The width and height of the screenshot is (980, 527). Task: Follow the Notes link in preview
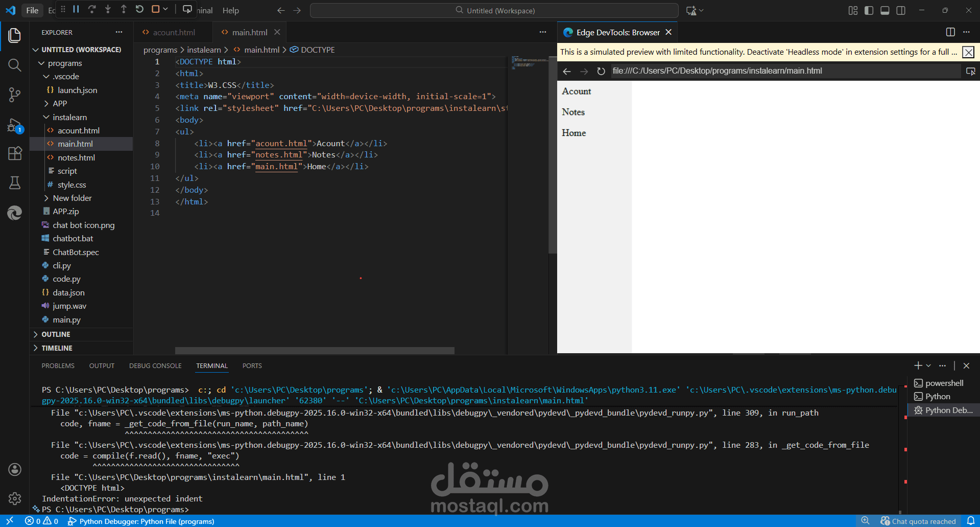point(573,112)
